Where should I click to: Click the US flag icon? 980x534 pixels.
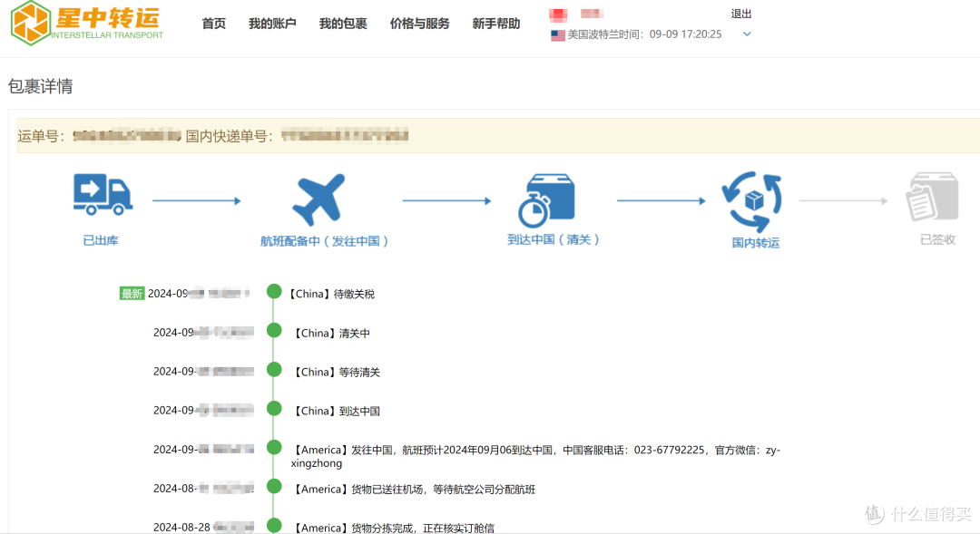557,35
